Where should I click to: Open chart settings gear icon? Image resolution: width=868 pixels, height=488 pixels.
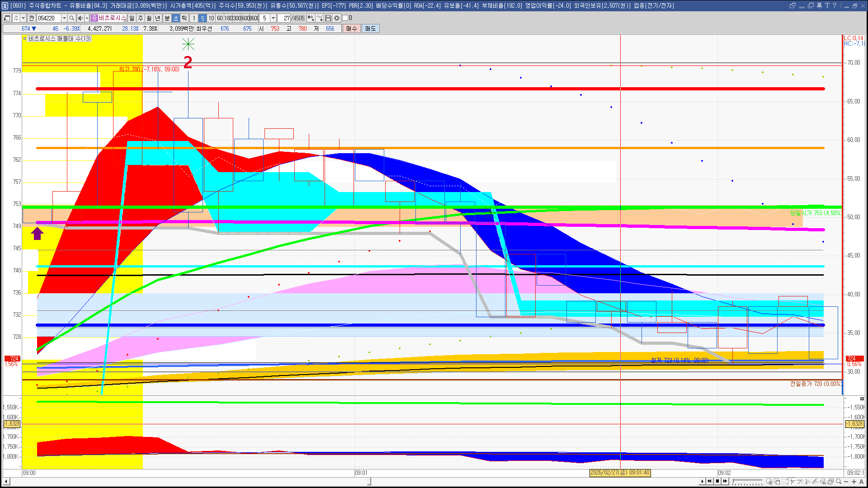coord(337,18)
